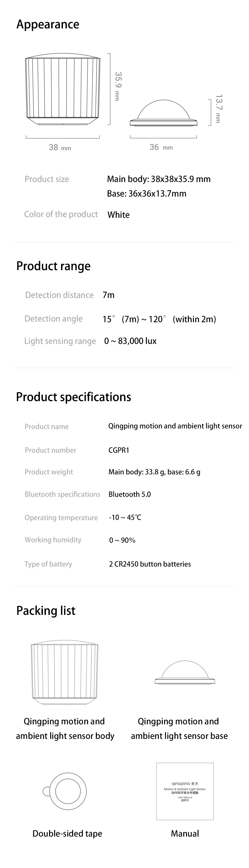
Task: Click the main body diagram in Appearance
Action: [x=63, y=89]
